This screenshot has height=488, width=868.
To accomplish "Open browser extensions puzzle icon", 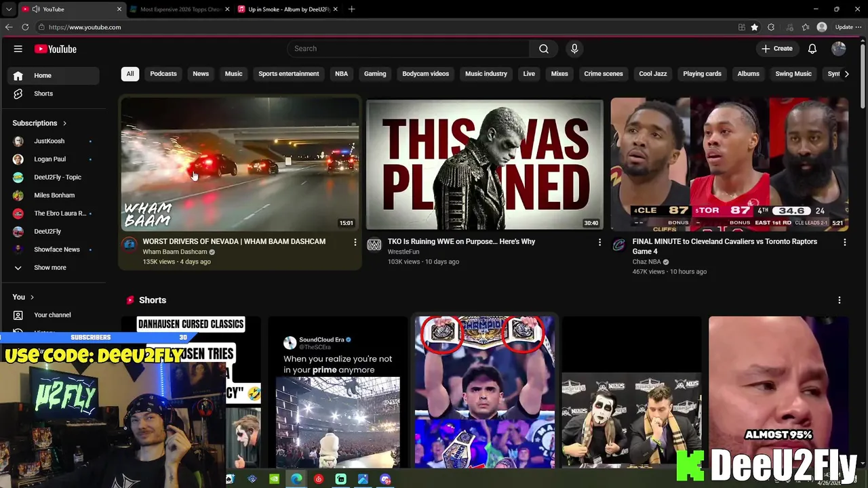I will pos(771,27).
